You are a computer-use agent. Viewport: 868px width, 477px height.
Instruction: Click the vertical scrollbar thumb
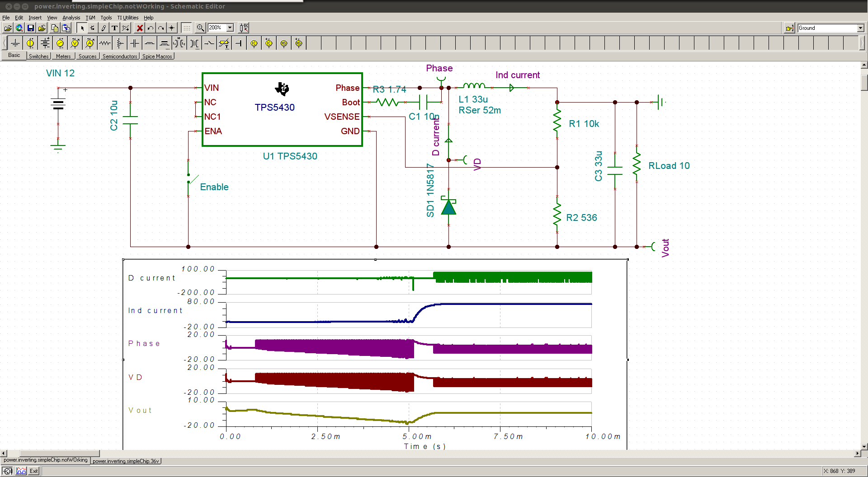[864, 83]
